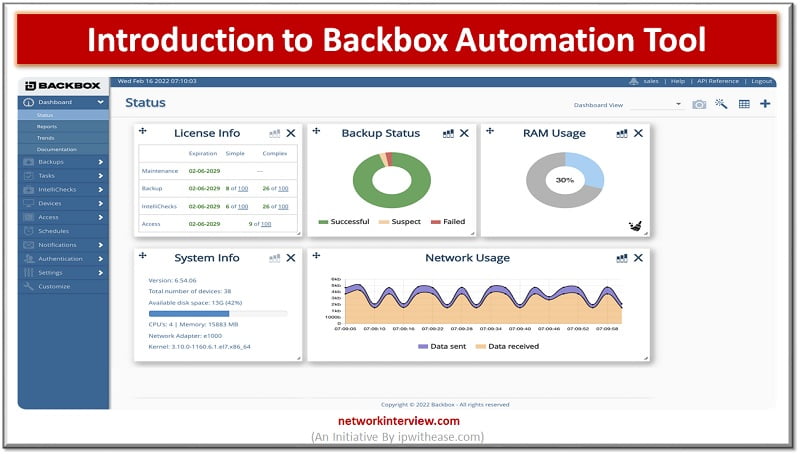Click the grid layout icon
The image size is (800, 455).
coord(744,104)
